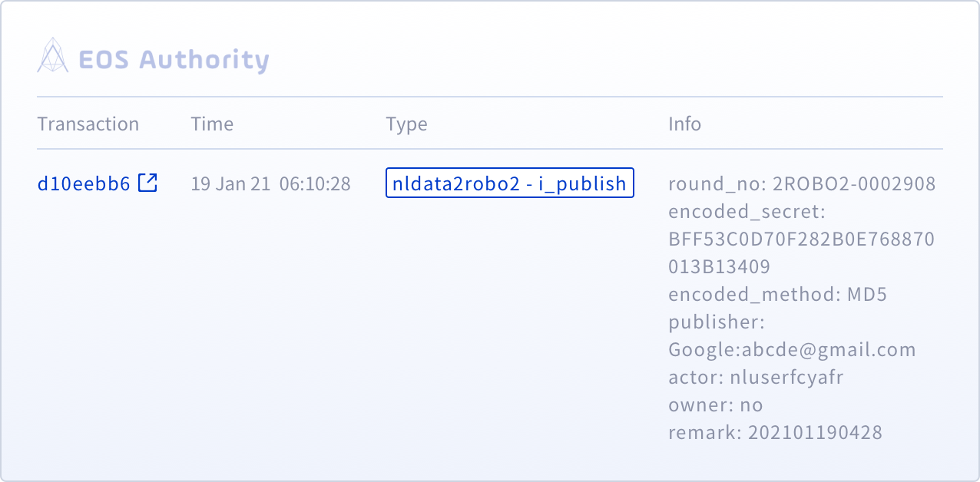Select the Transaction column header
The width and height of the screenshot is (980, 482).
coord(88,124)
